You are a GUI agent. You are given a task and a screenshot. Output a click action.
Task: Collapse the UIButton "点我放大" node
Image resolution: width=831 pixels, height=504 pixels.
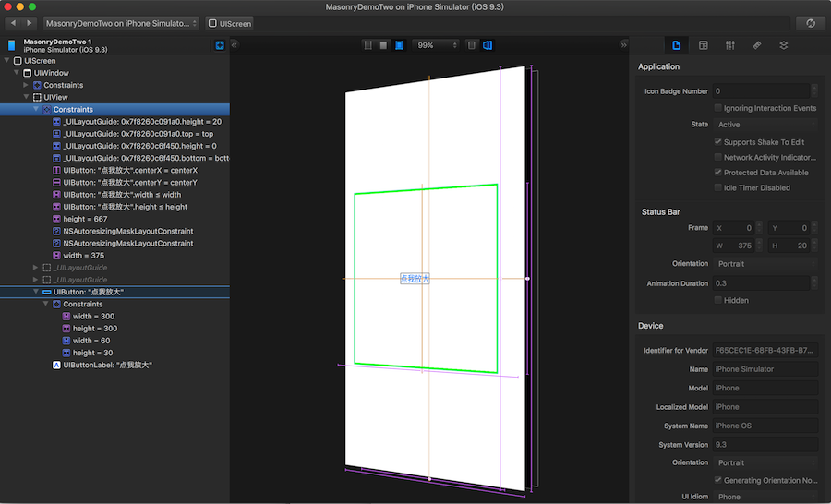point(36,292)
